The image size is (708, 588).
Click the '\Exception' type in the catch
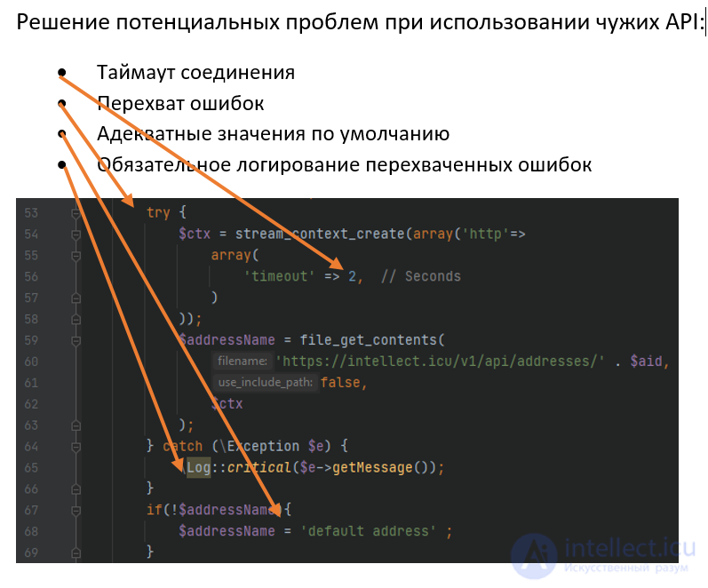click(259, 446)
